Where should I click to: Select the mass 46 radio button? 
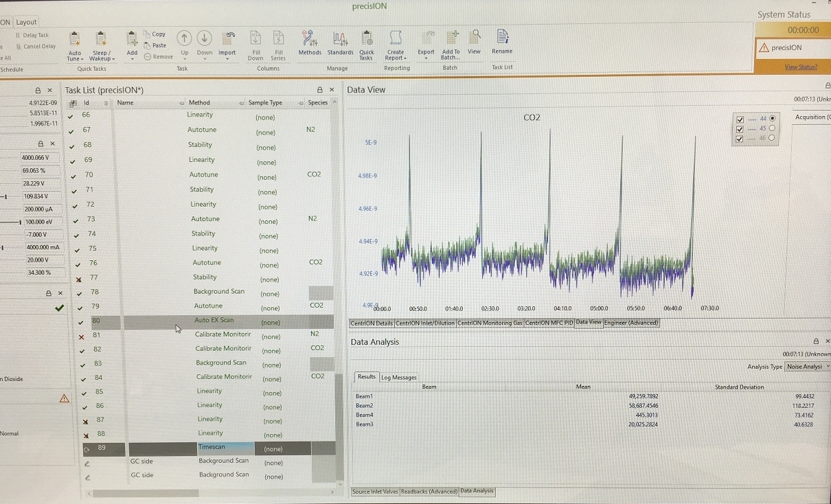click(772, 138)
